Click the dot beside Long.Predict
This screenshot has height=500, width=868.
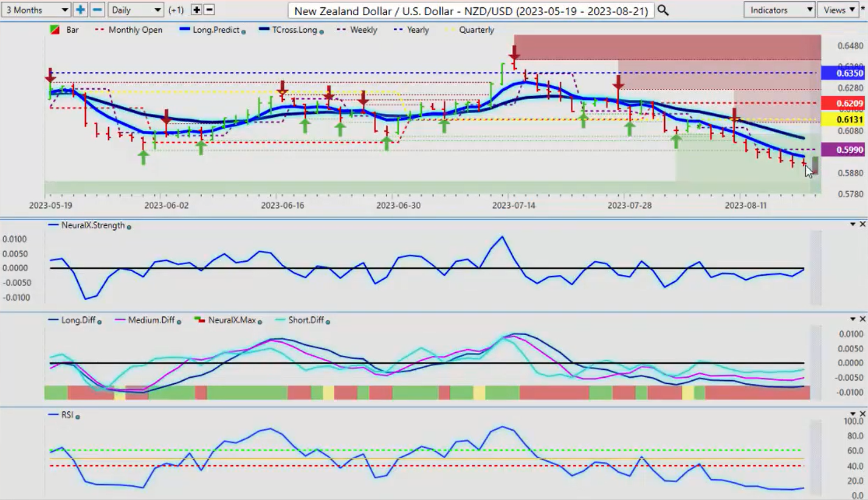tap(244, 31)
